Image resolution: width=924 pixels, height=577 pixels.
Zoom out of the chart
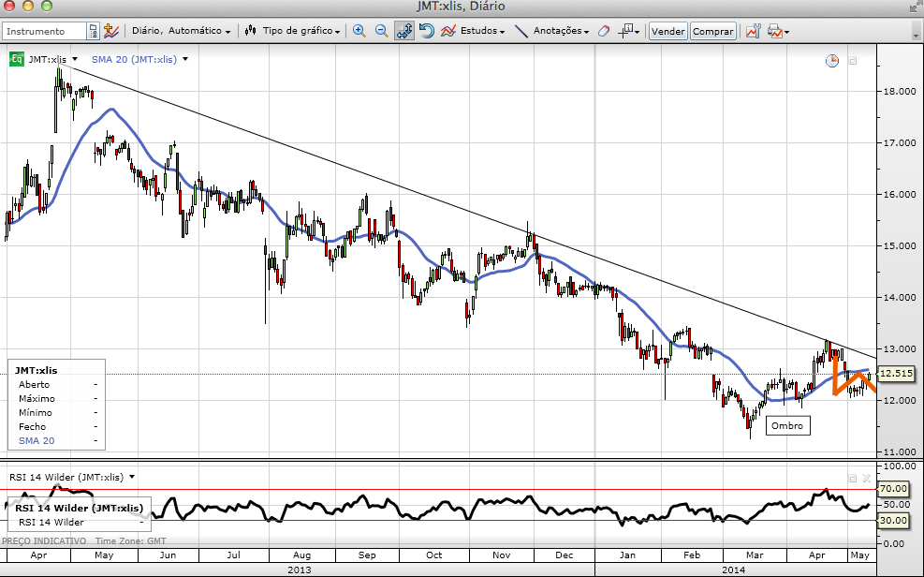(x=381, y=31)
